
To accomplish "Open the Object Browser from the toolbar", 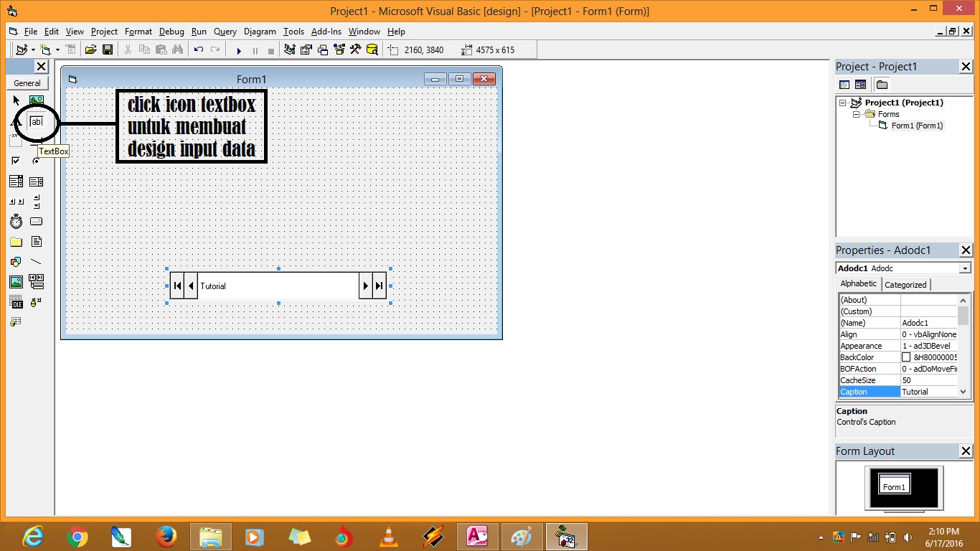I will tap(339, 50).
